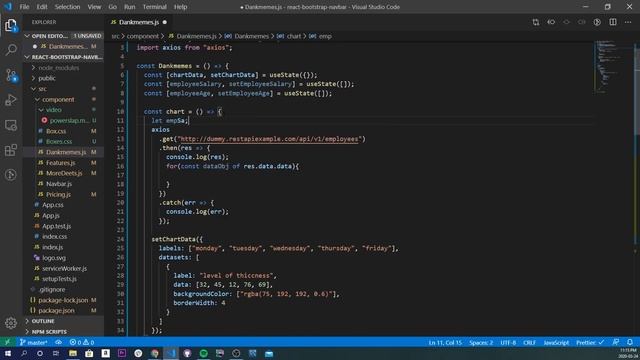Open Navbar.js file

click(x=59, y=184)
